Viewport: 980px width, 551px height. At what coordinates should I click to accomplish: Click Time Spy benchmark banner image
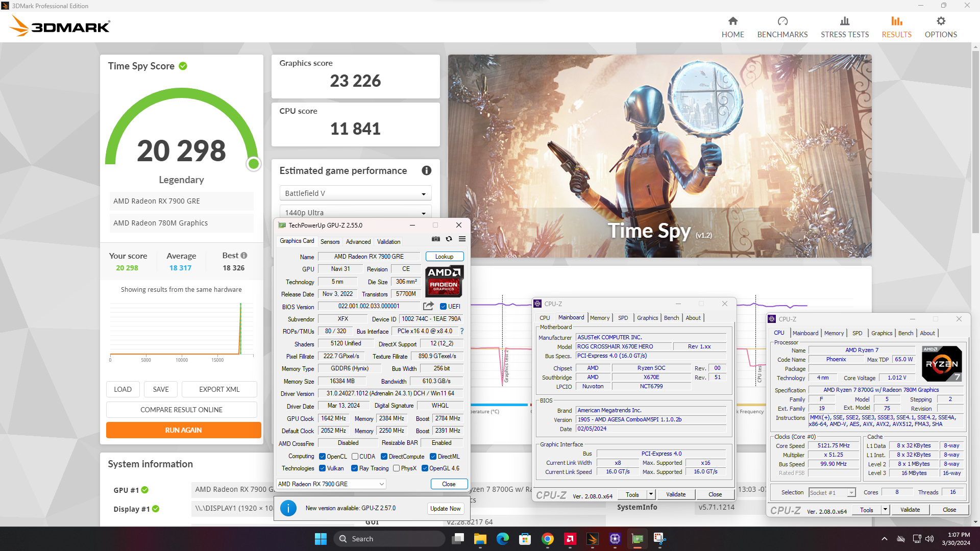click(659, 156)
